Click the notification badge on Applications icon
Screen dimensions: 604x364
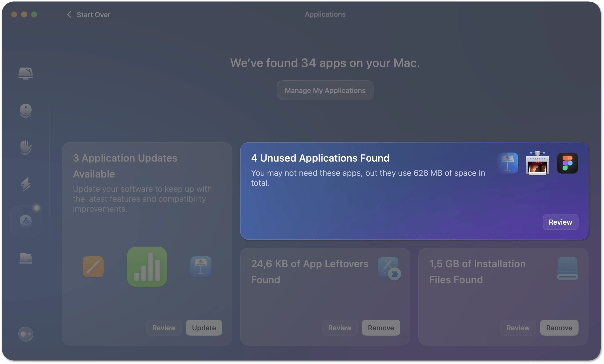tap(37, 208)
